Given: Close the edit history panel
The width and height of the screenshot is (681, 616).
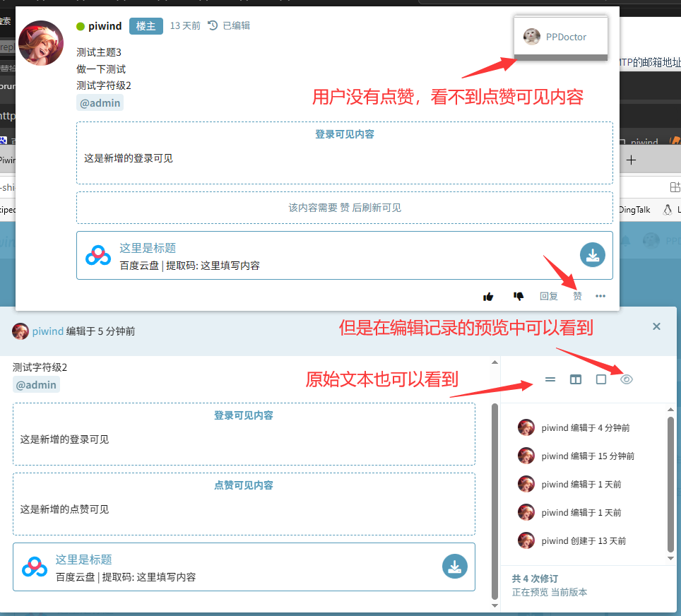Looking at the screenshot, I should click(x=656, y=326).
